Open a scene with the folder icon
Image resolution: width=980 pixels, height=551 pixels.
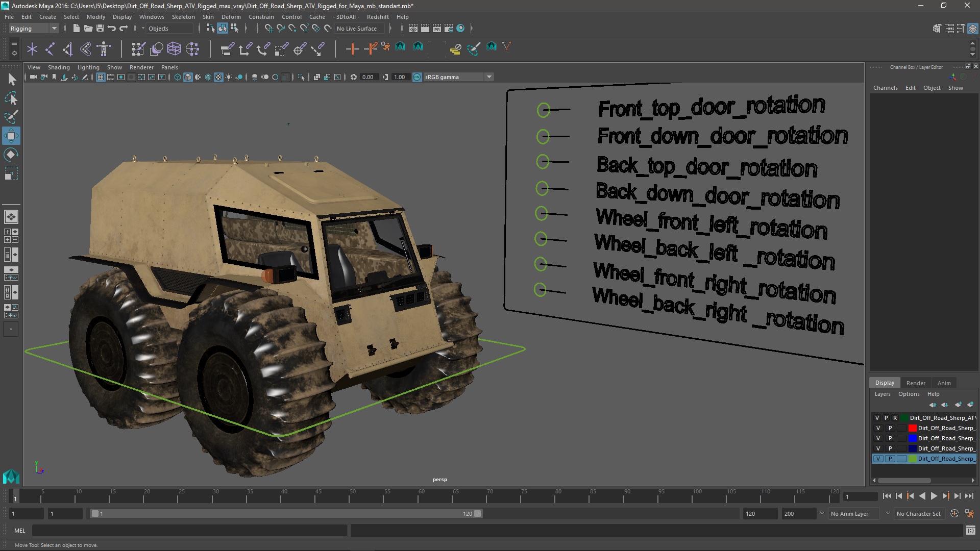click(x=88, y=29)
